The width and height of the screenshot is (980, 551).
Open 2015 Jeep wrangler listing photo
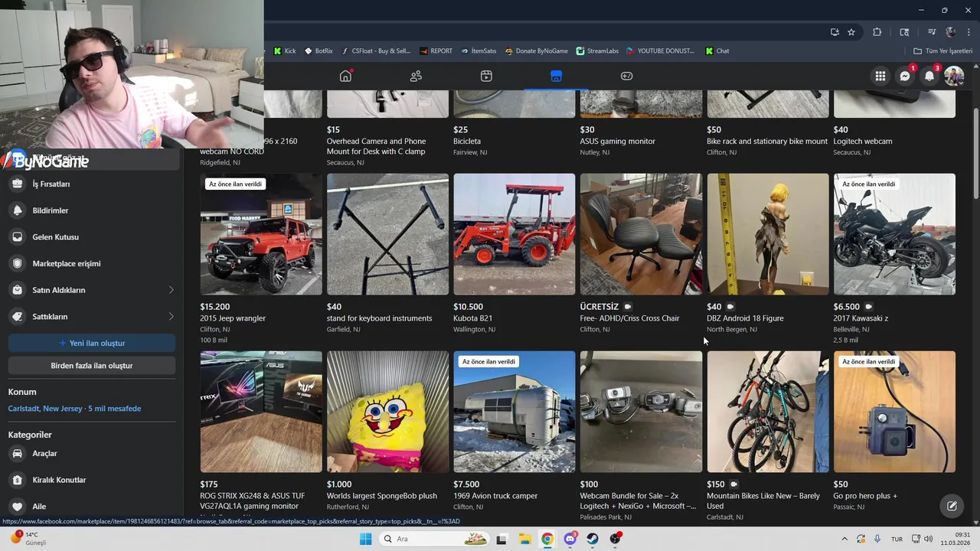261,234
